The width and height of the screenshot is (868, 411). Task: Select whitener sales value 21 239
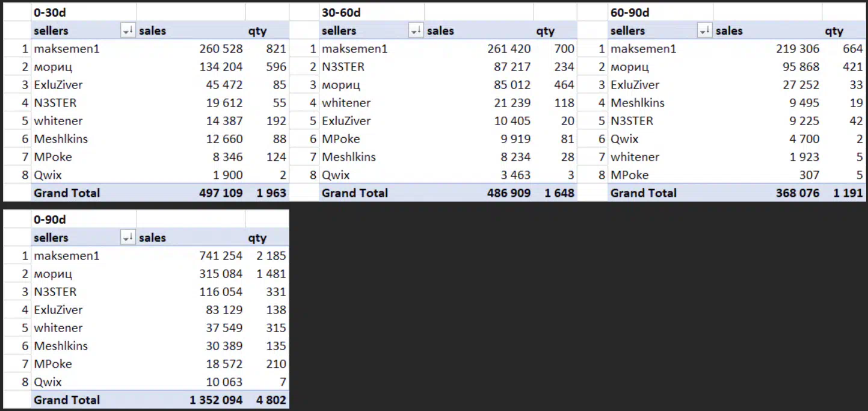(512, 103)
